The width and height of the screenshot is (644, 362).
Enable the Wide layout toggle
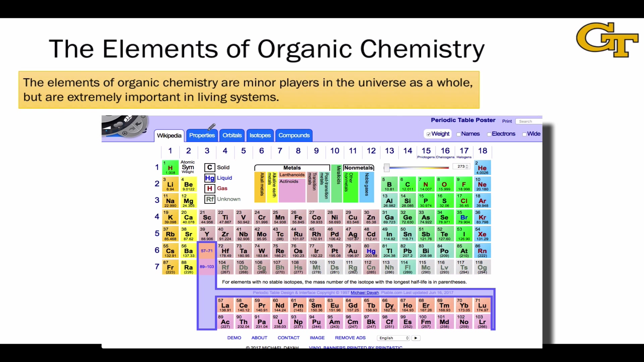coord(524,134)
